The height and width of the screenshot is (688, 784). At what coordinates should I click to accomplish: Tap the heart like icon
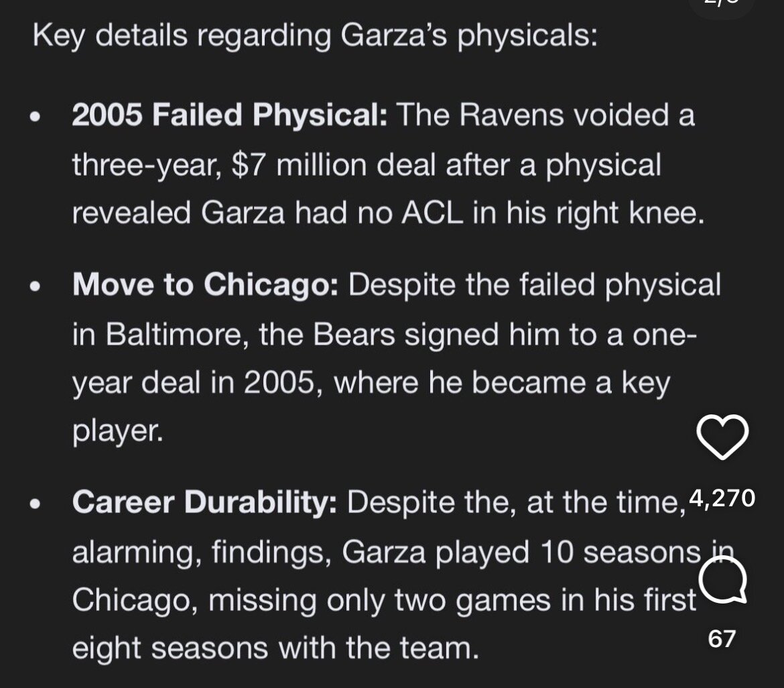[722, 437]
